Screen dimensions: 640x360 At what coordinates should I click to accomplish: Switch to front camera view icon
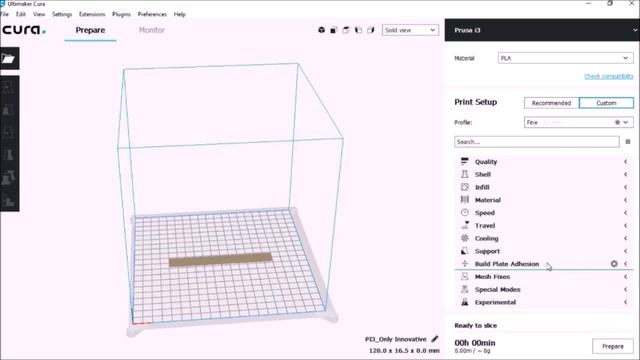tap(334, 30)
